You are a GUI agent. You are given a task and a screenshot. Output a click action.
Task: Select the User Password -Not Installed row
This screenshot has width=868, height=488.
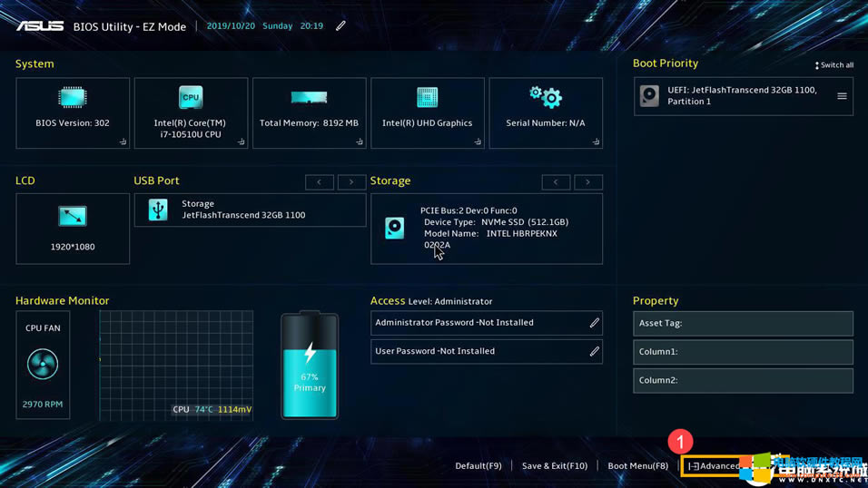[487, 351]
